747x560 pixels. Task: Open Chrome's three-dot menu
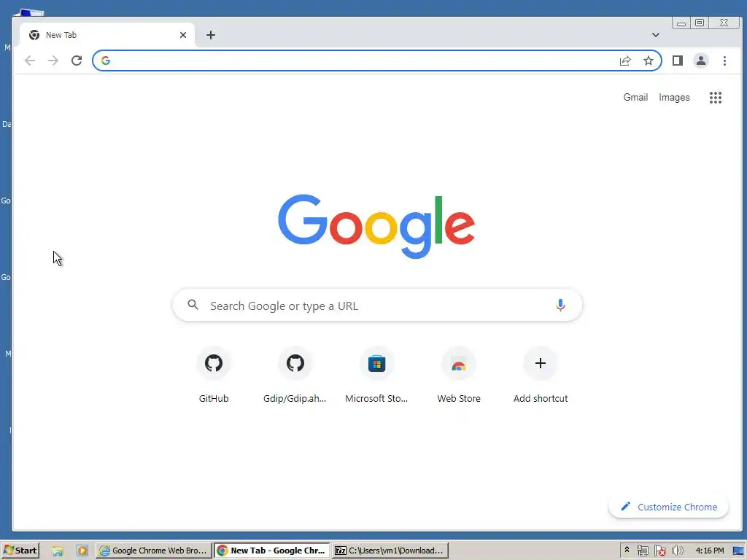click(724, 61)
